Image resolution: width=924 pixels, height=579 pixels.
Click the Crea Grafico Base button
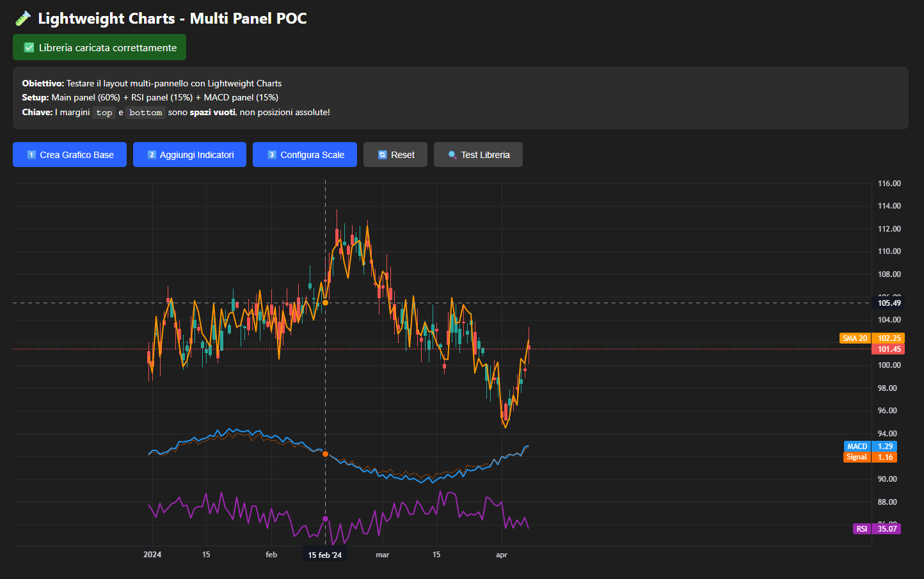pos(70,155)
